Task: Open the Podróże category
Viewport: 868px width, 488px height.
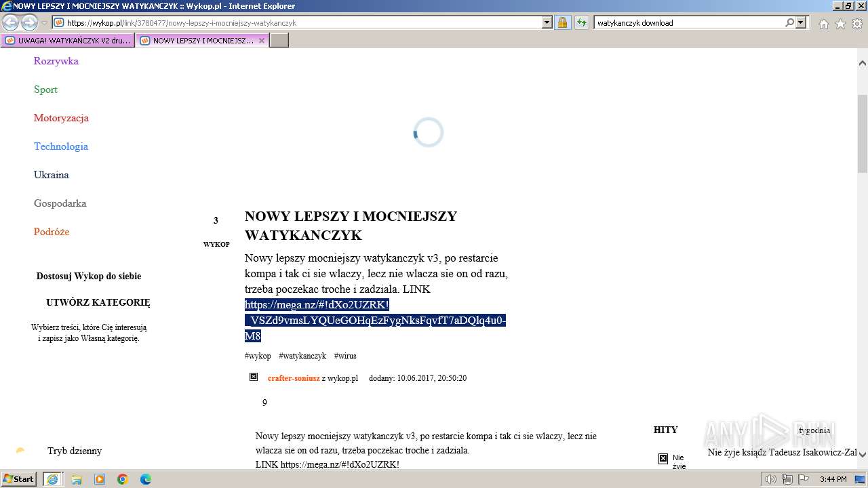Action: coord(52,232)
